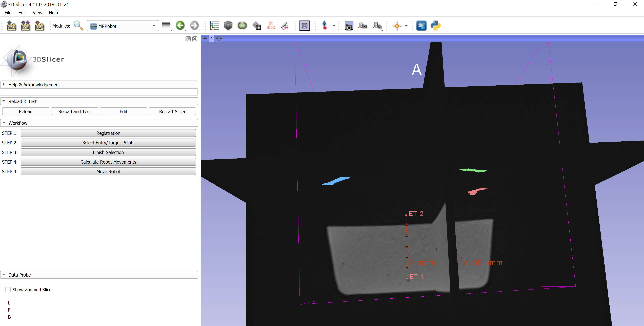Open the Edit menu
644x326 pixels.
click(x=22, y=12)
